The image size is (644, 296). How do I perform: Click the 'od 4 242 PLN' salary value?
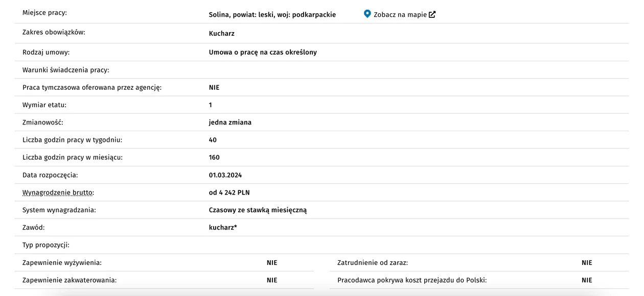point(229,192)
